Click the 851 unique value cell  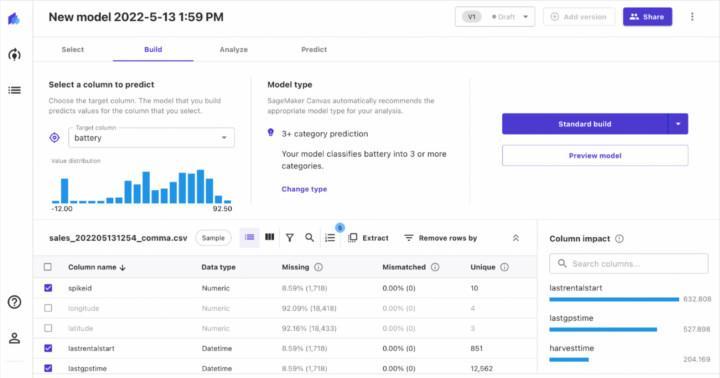click(x=477, y=348)
